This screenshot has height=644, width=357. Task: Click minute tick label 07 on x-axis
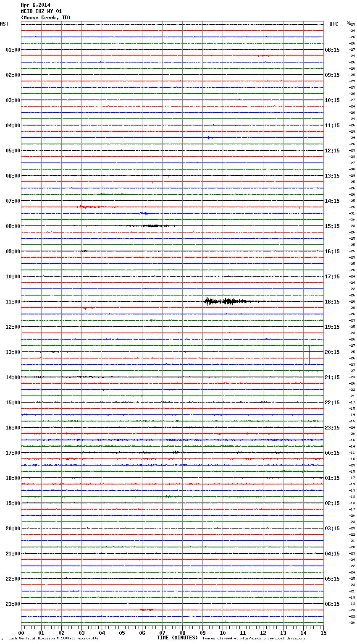[x=162, y=633]
